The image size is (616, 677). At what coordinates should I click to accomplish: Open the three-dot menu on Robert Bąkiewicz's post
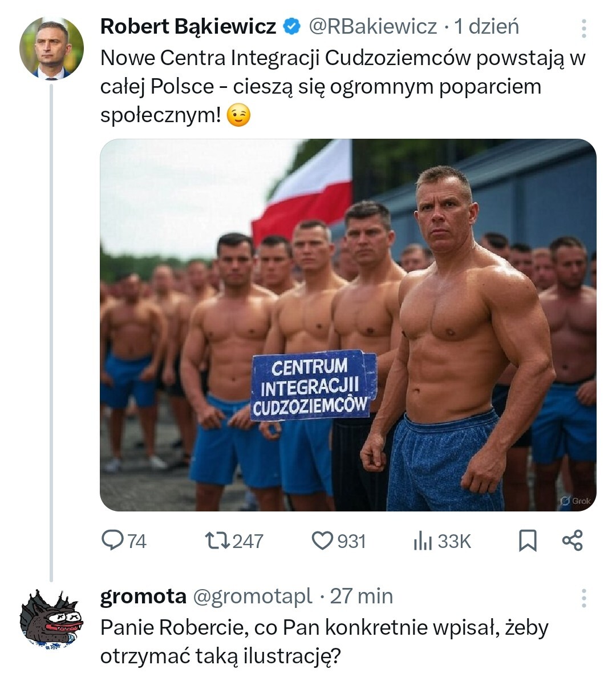[583, 29]
